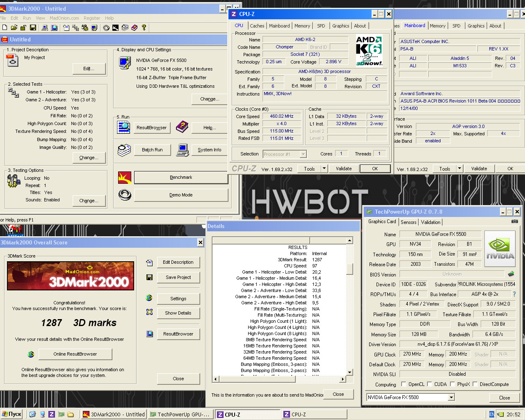Screen dimensions: 525x420
Task: Toggle the PhysX checkbox in GPU-Z
Action: coord(452,384)
